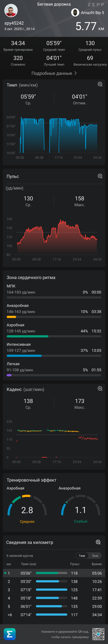The image size is (108, 644).
Task: Zoom into the Темп pace chart
Action: pos(100,84)
